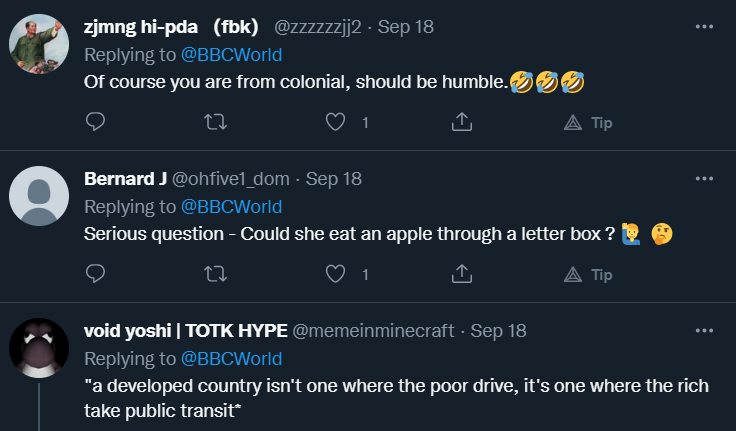Retweet zjmng hi-pda's tweet
736x431 pixels.
pyautogui.click(x=215, y=122)
